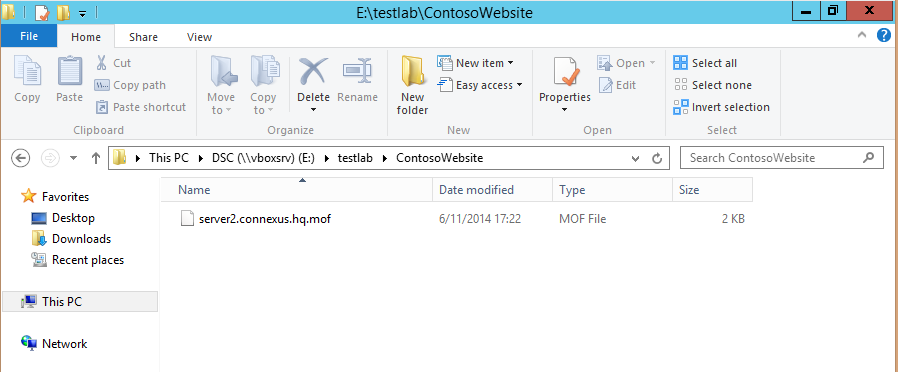Viewport: 898px width, 372px height.
Task: Click the MOF file icon
Action: [x=187, y=219]
